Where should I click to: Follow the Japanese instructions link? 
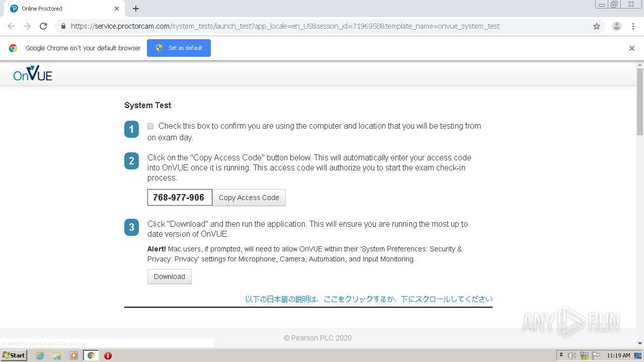pos(369,299)
